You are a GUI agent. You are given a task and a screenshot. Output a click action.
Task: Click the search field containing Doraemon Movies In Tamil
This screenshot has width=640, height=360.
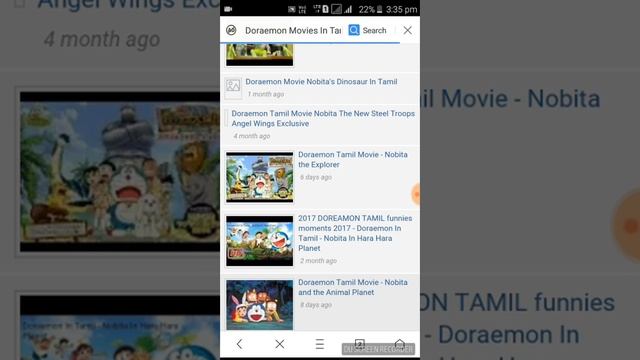coord(293,31)
